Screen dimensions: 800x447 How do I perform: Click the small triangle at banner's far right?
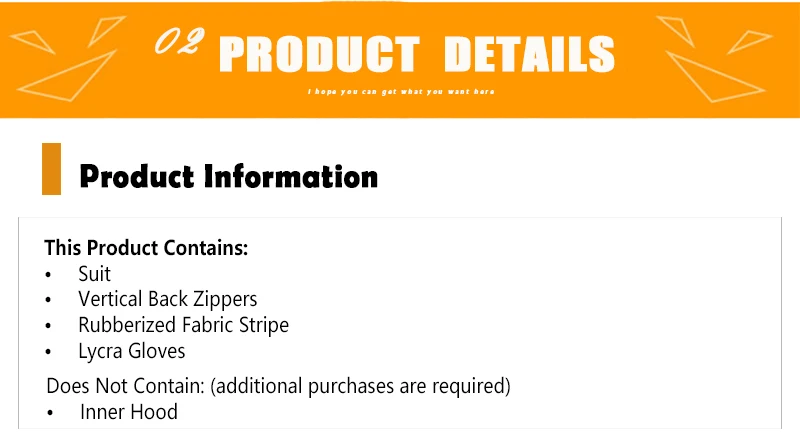[750, 42]
